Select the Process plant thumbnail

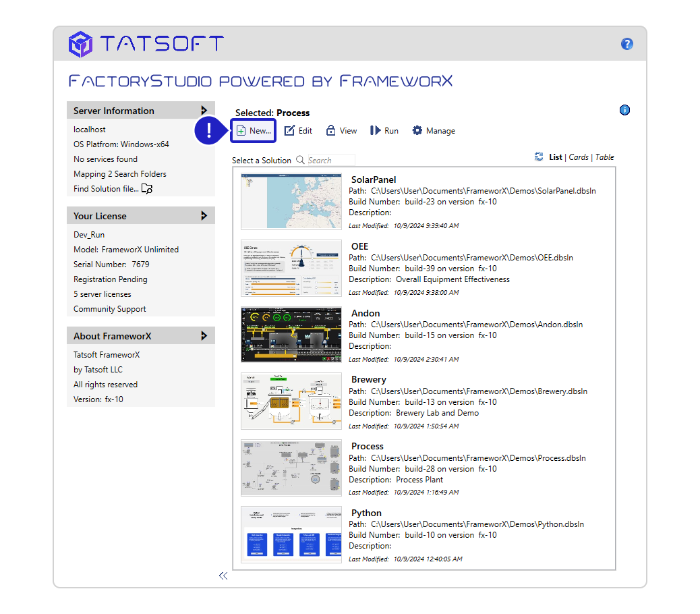(x=291, y=468)
